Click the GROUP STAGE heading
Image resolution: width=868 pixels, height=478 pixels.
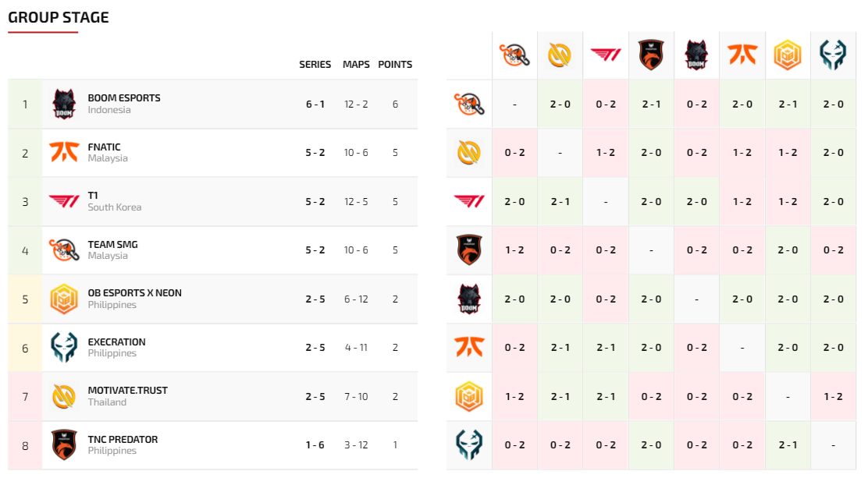coord(58,18)
